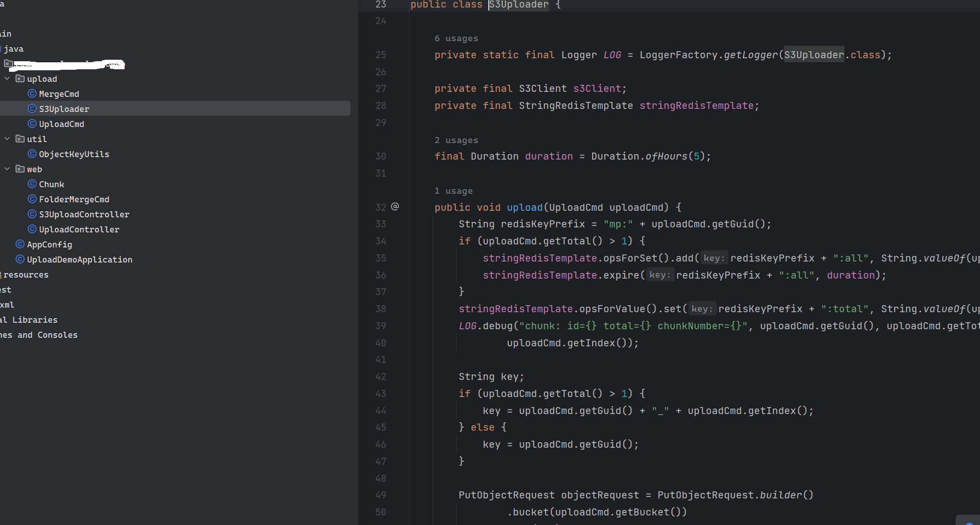This screenshot has width=980, height=525.
Task: Click the s3Client field on line 27
Action: tap(597, 89)
